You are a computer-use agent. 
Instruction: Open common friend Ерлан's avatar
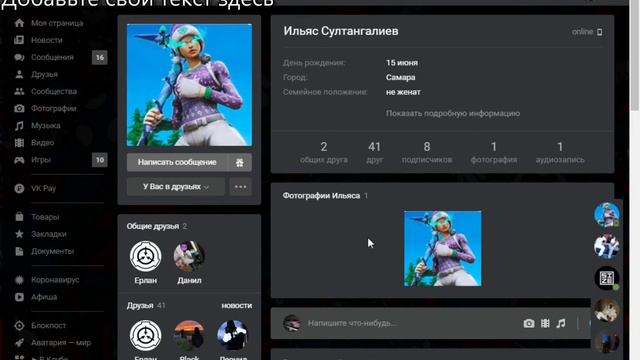[145, 256]
